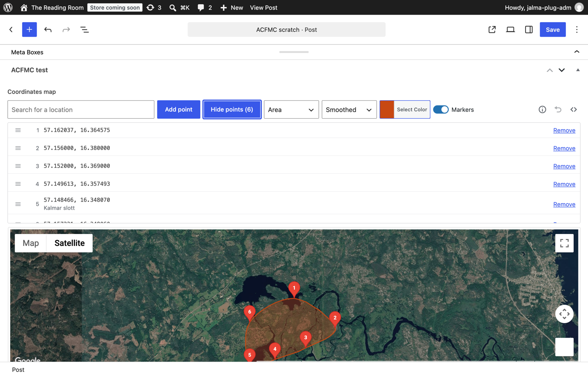Go back using the editor back arrow
This screenshot has height=377, width=588.
click(11, 29)
